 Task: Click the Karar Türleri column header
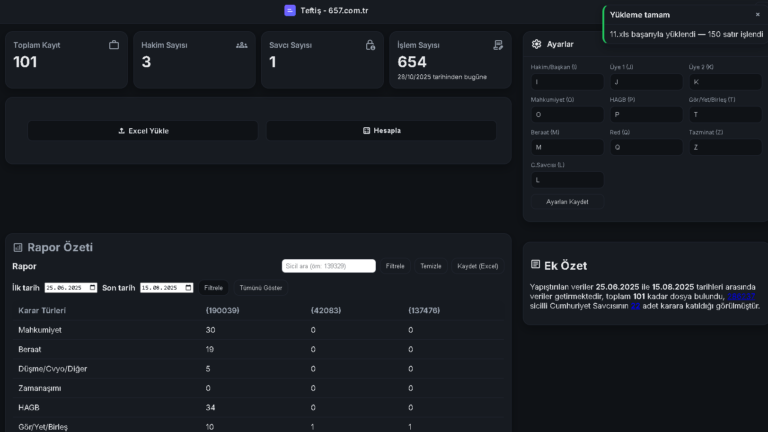(x=42, y=311)
